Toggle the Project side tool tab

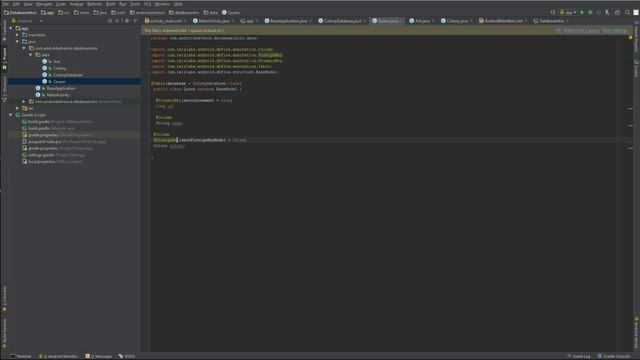pyautogui.click(x=4, y=58)
